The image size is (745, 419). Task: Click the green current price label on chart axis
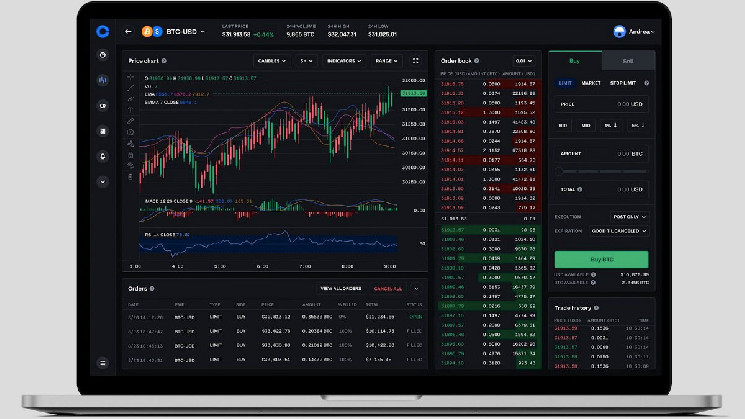point(413,93)
